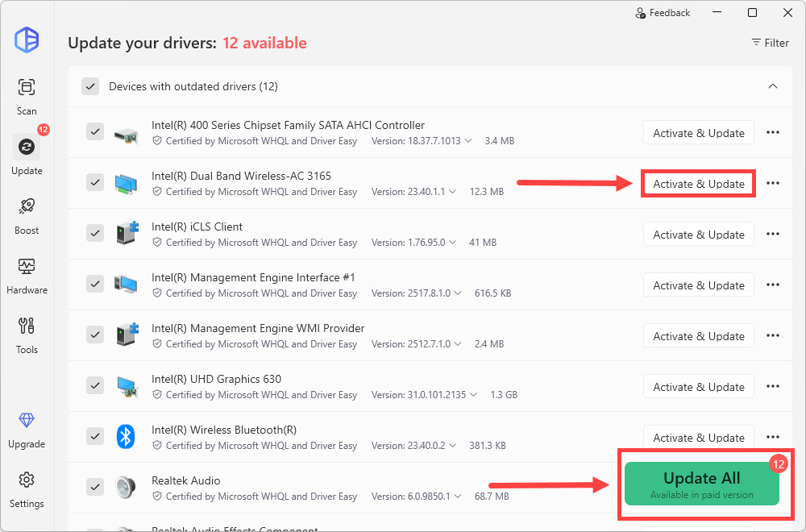Toggle 'Devices with outdated drivers' select-all checkbox
Viewport: 806px width, 532px height.
(x=90, y=86)
